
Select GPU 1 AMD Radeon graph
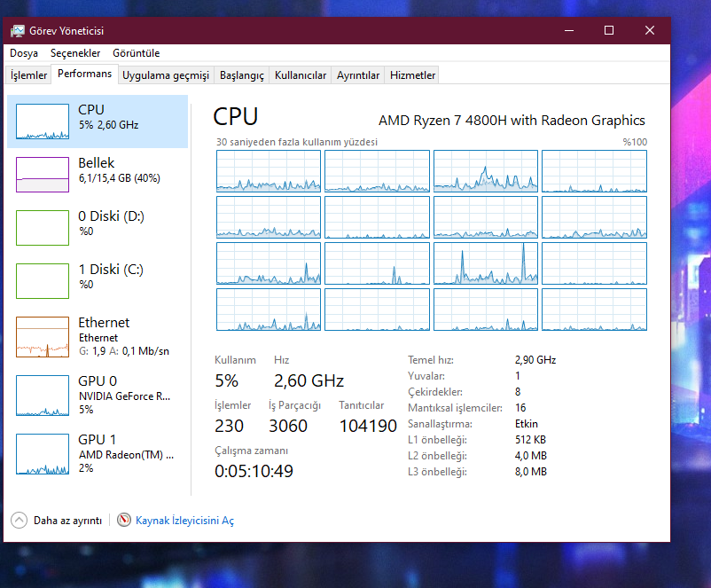tap(43, 454)
